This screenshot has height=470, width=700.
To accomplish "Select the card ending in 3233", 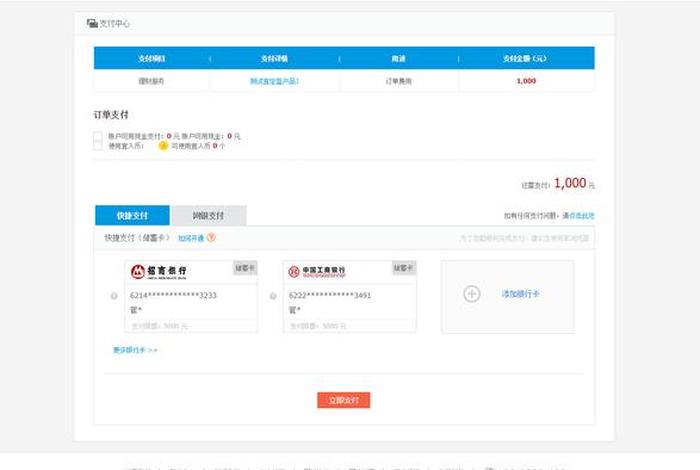I will pyautogui.click(x=114, y=295).
